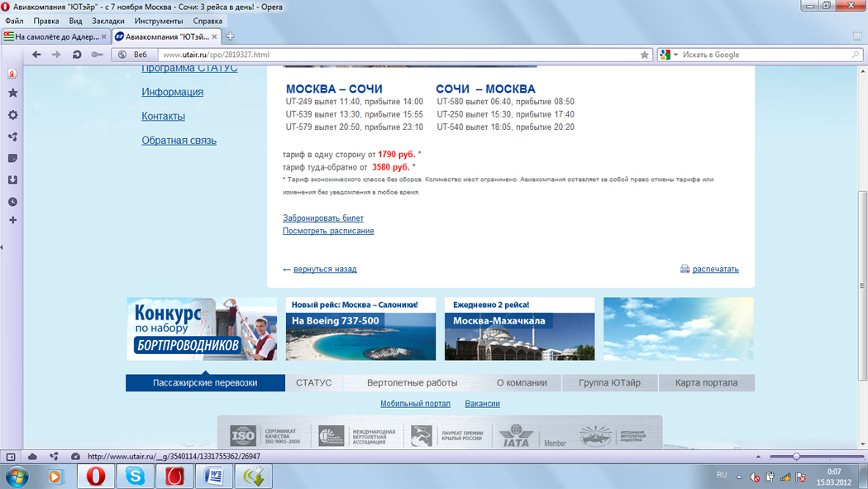Screen dimensions: 868x489
Task: Open download manager green arrow taskbar icon
Action: coord(254,477)
